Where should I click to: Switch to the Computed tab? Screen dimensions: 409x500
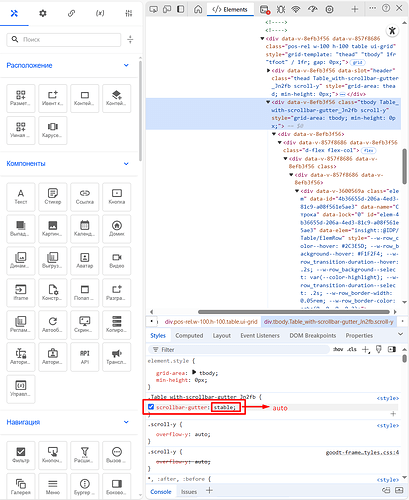pos(189,335)
